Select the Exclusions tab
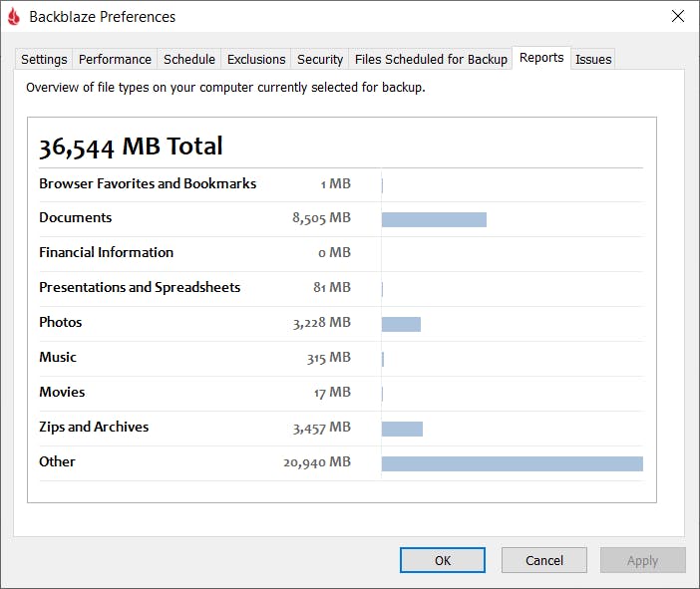 pyautogui.click(x=256, y=59)
